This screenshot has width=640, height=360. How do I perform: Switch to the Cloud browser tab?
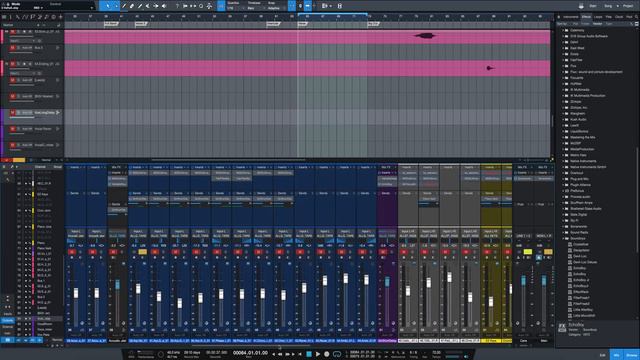pyautogui.click(x=619, y=17)
